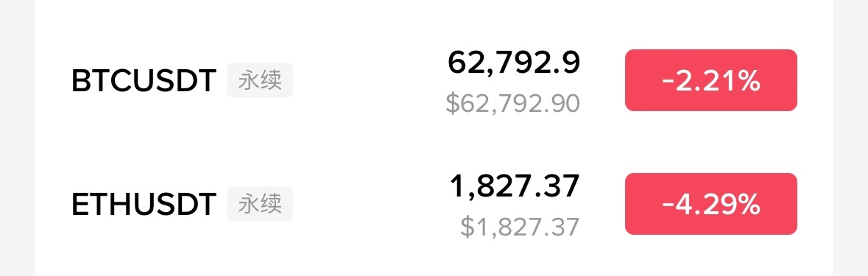Tap the -4.29% change badge
The width and height of the screenshot is (868, 276).
click(x=710, y=204)
